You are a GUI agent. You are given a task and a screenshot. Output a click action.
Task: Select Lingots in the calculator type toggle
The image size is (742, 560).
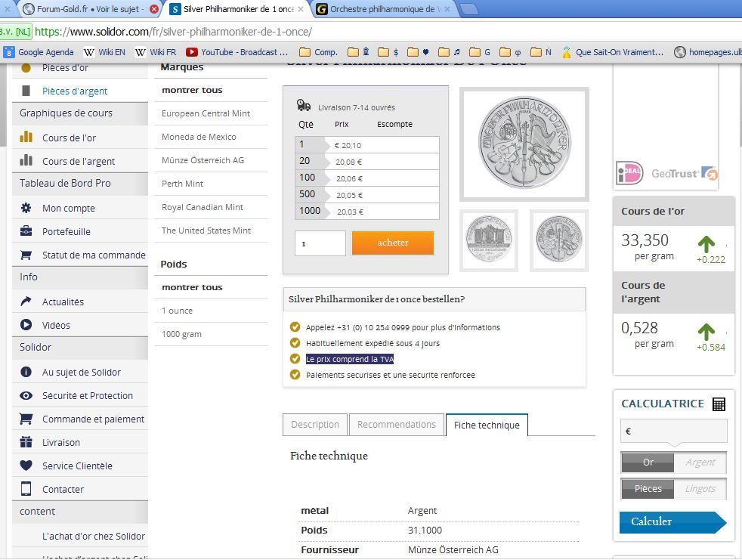point(700,488)
